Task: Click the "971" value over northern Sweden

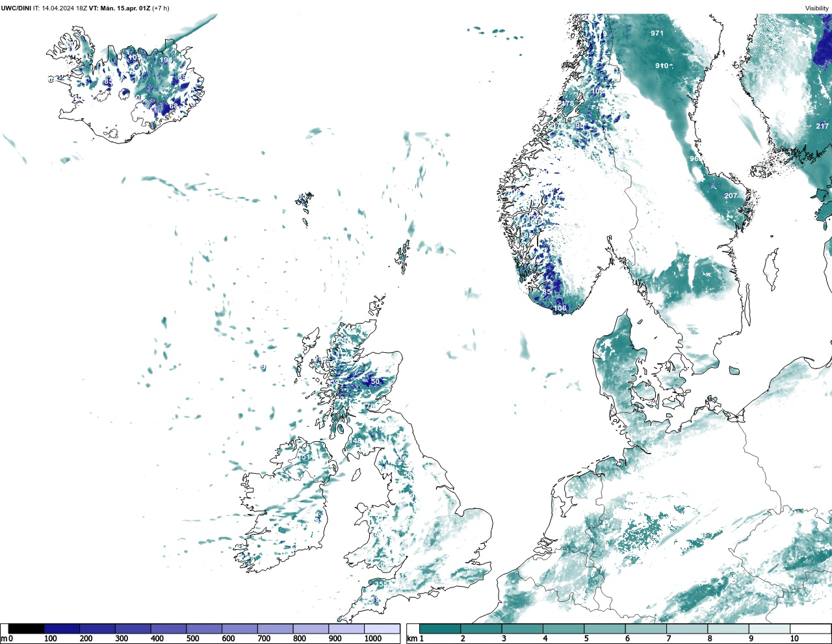Action: pos(657,33)
